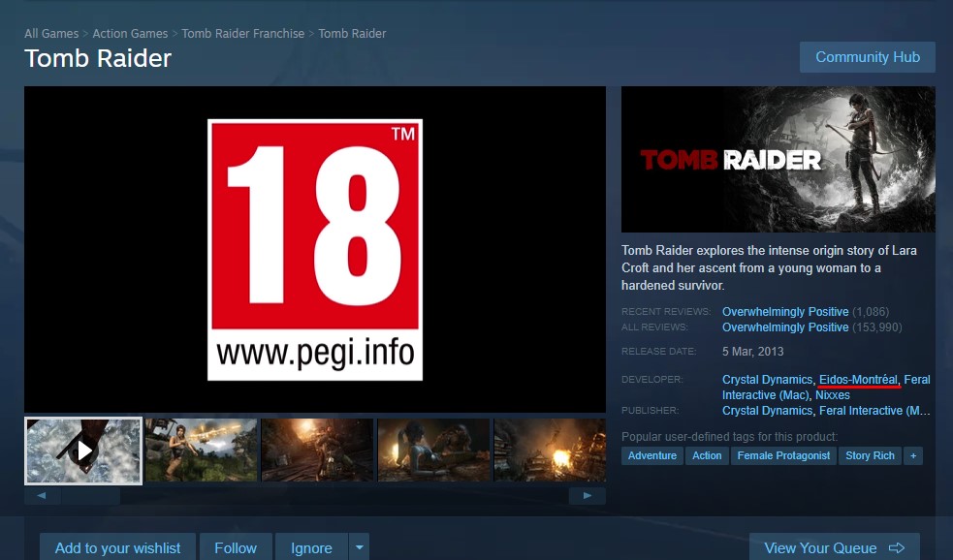953x560 pixels.
Task: Select the dark cave screenshot thumbnail
Action: pos(317,451)
